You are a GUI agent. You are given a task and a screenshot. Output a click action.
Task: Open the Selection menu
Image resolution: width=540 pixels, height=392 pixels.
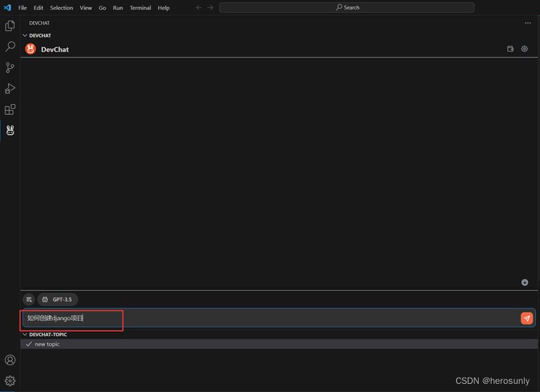[x=61, y=7]
